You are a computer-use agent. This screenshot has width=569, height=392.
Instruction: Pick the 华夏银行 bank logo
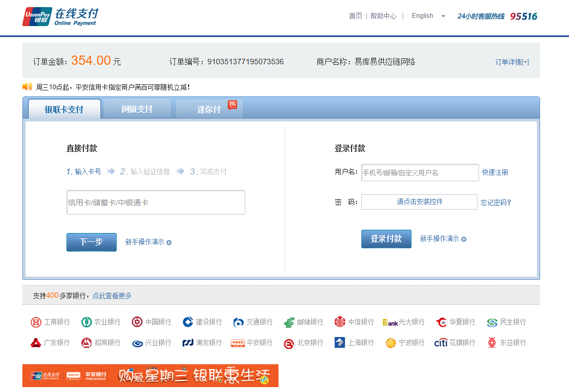tap(441, 322)
